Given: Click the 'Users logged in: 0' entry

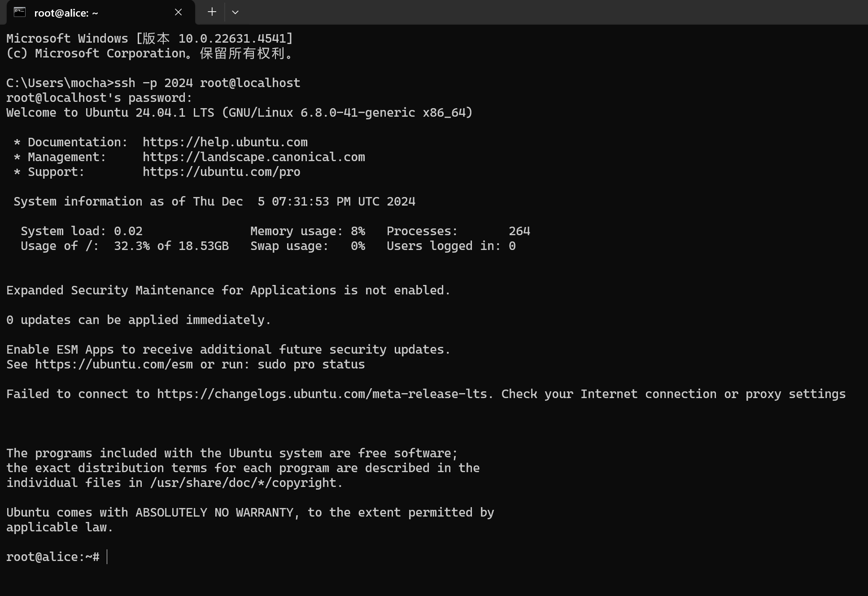Looking at the screenshot, I should pyautogui.click(x=451, y=246).
